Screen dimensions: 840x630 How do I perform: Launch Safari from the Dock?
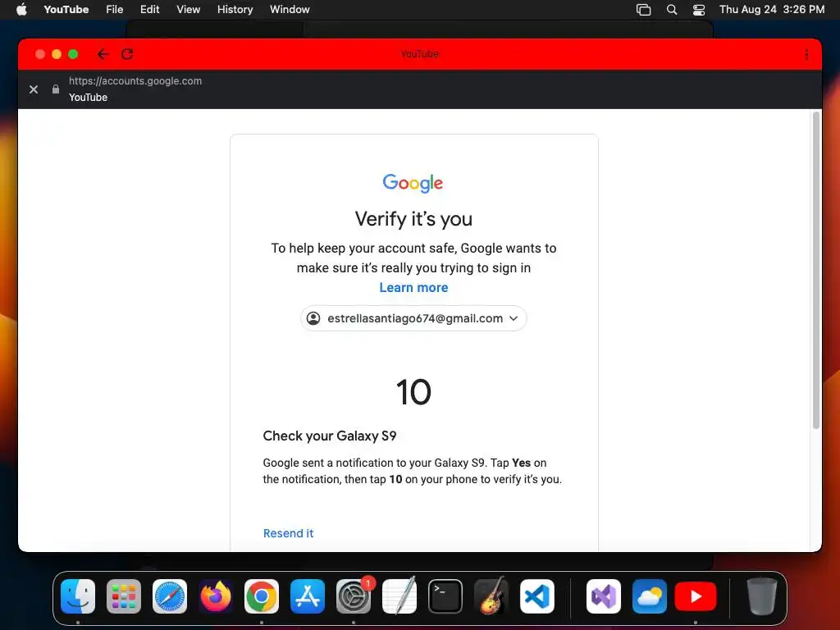(x=170, y=596)
